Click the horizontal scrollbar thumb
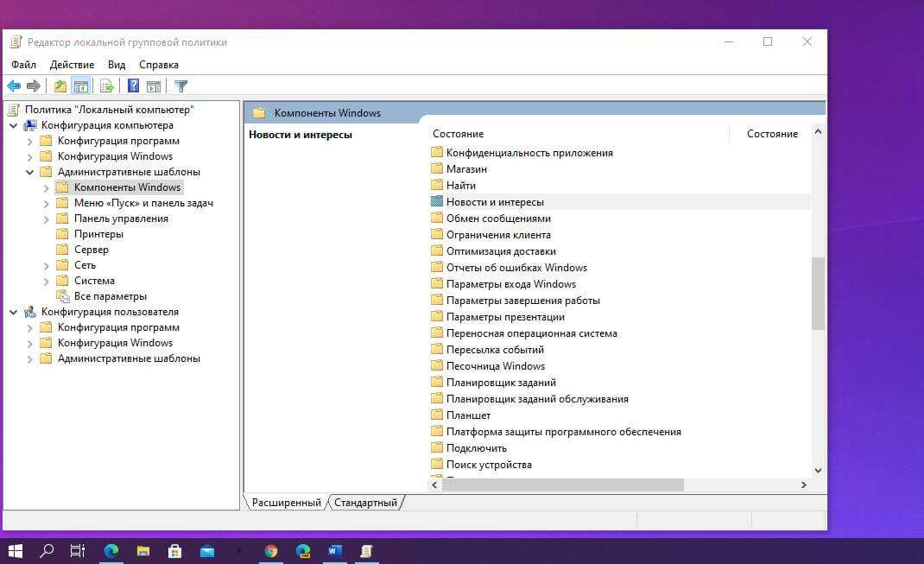Screen dimensions: 924x564 563,485
